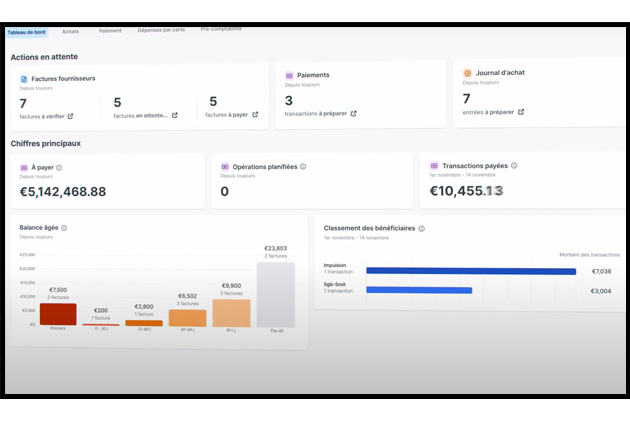
Task: Open external link for factures à payer
Action: click(255, 115)
